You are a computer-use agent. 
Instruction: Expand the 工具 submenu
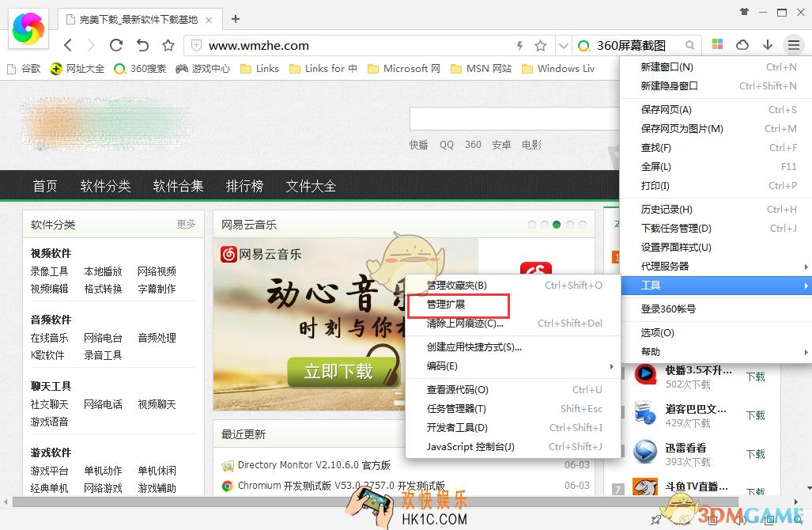716,286
